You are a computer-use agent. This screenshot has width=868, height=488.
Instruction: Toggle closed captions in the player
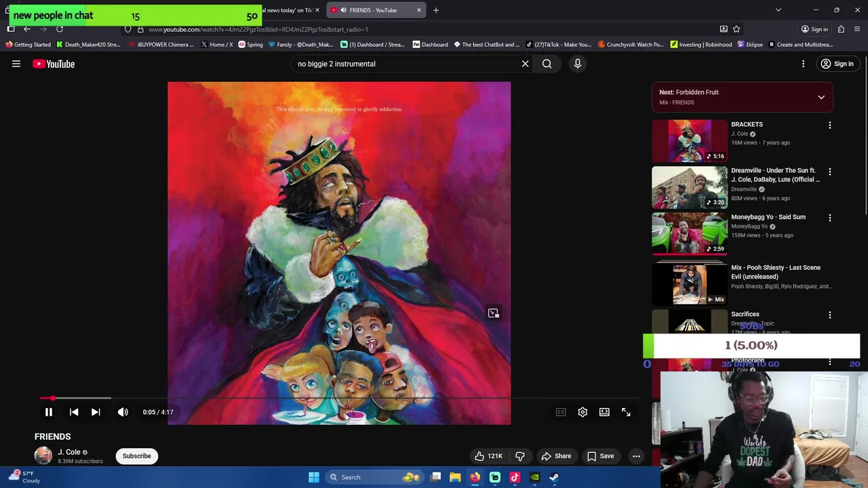tap(561, 412)
